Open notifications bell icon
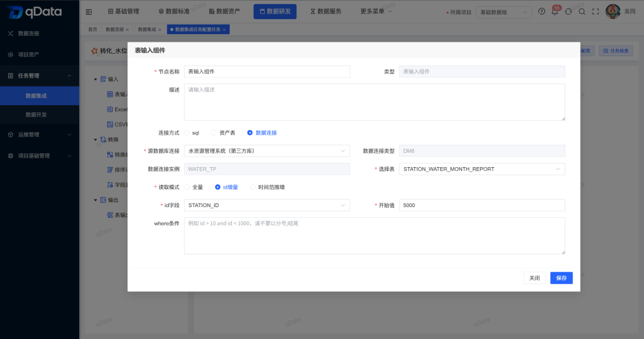644x339 pixels. [555, 11]
